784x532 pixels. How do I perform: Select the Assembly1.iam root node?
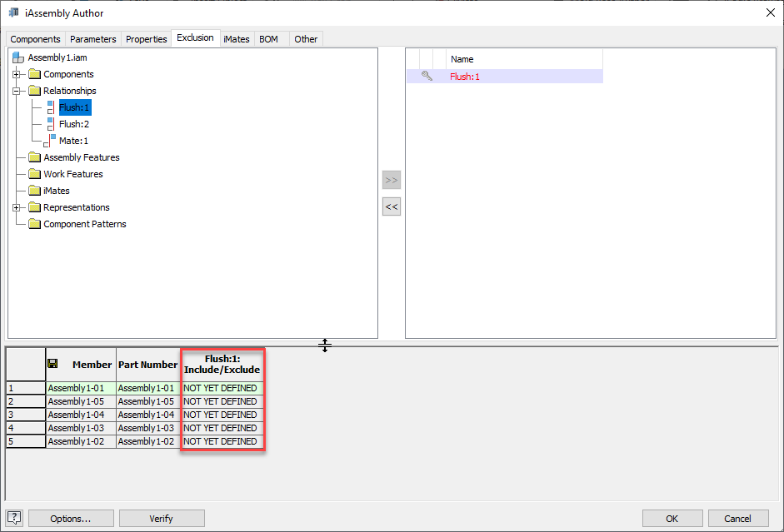tap(57, 57)
